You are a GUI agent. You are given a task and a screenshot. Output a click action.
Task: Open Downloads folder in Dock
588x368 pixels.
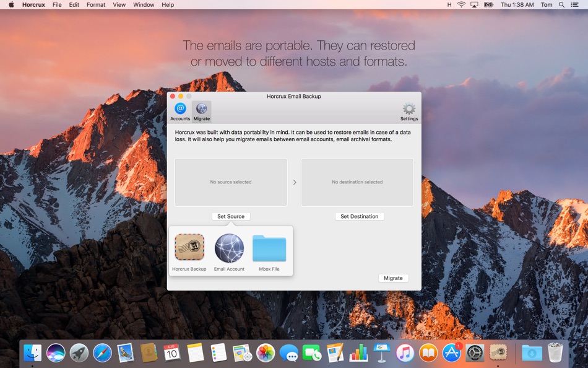[x=532, y=353]
